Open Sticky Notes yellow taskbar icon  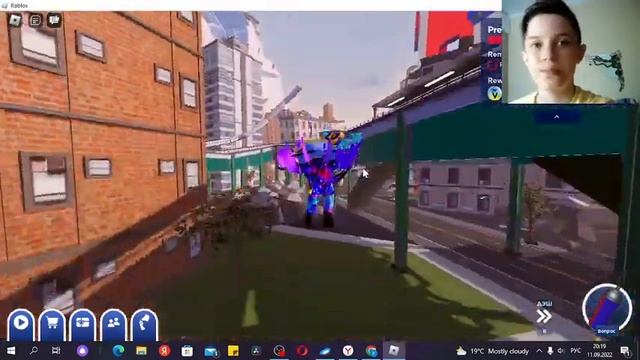point(233,351)
